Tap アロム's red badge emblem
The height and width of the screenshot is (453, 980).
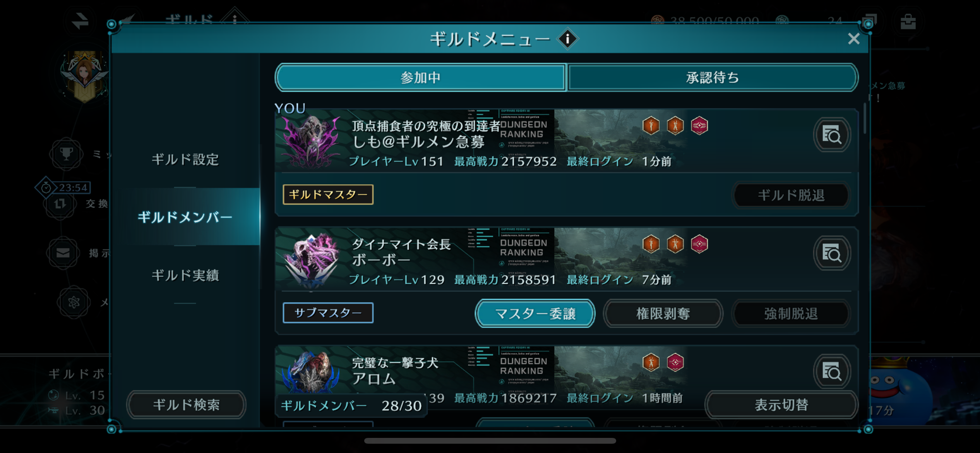click(675, 362)
